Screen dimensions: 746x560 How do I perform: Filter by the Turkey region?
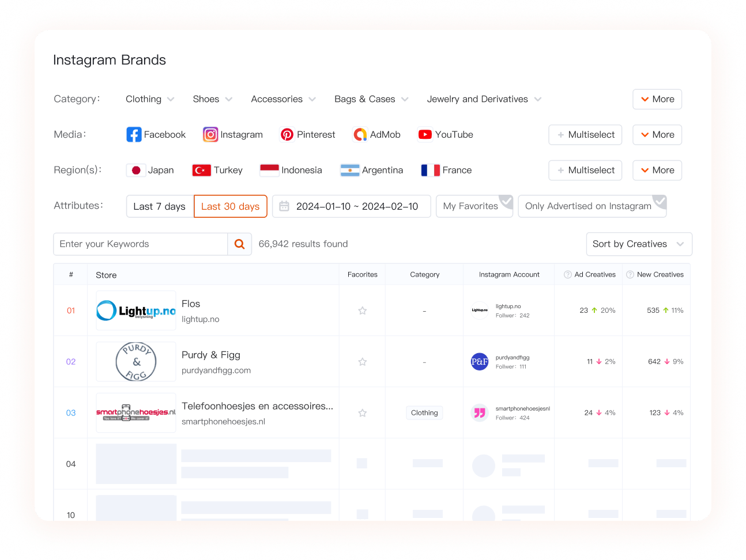point(217,171)
